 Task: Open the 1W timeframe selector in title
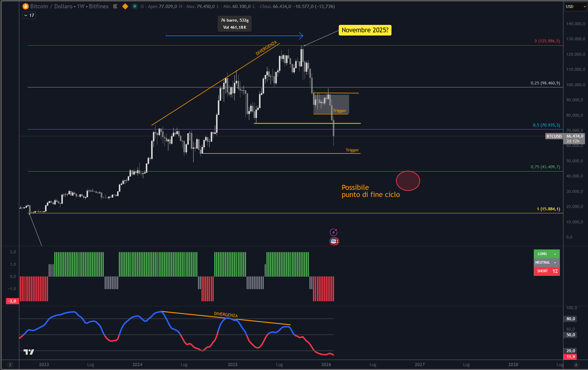tap(81, 7)
